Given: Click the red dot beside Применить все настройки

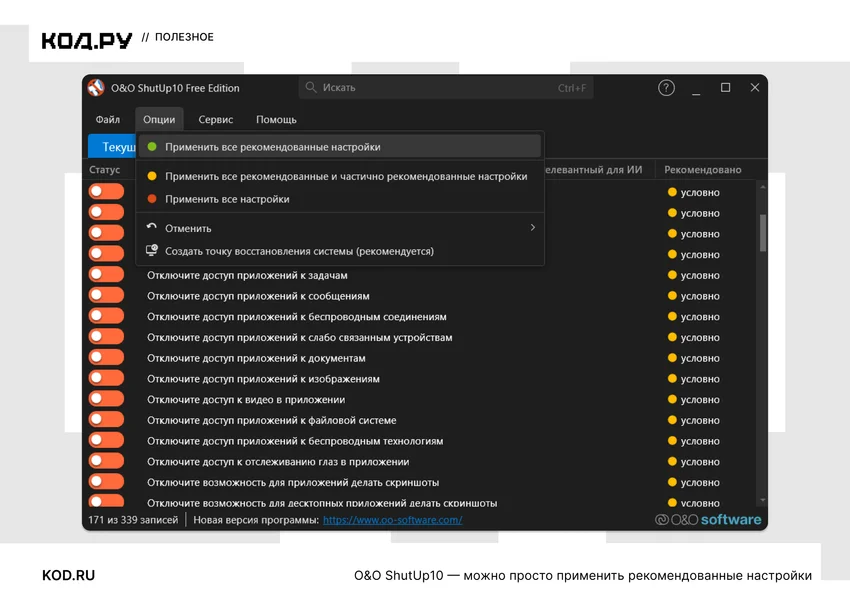Looking at the screenshot, I should [x=152, y=198].
